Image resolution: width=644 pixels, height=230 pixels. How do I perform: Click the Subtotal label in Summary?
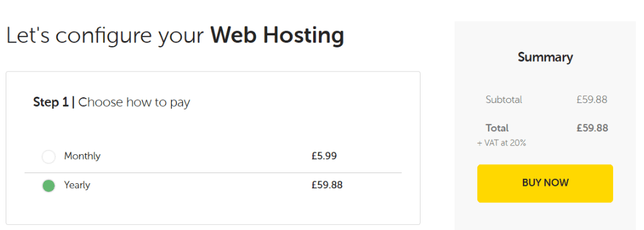coord(504,99)
